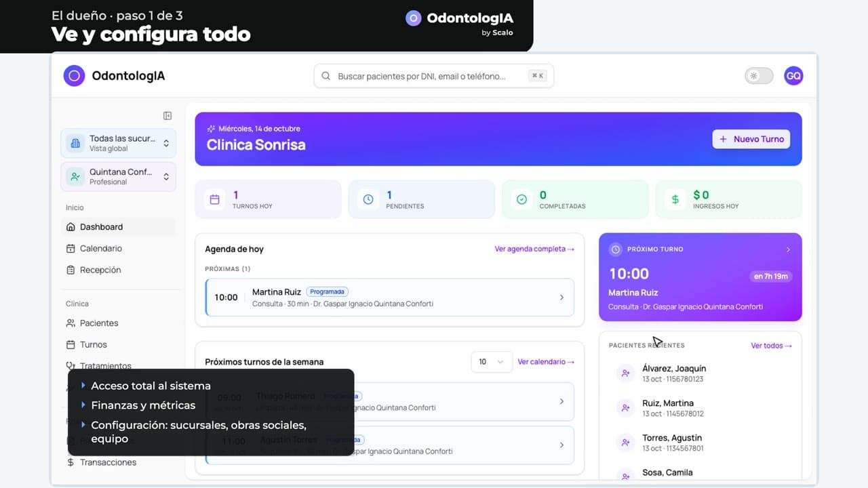Follow Ver agenda completa link
The width and height of the screenshot is (868, 488).
(534, 249)
